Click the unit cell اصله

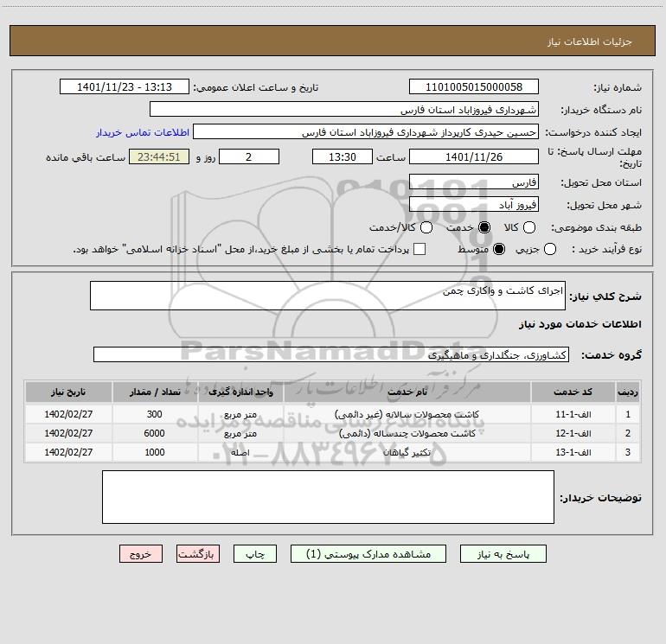click(x=240, y=453)
